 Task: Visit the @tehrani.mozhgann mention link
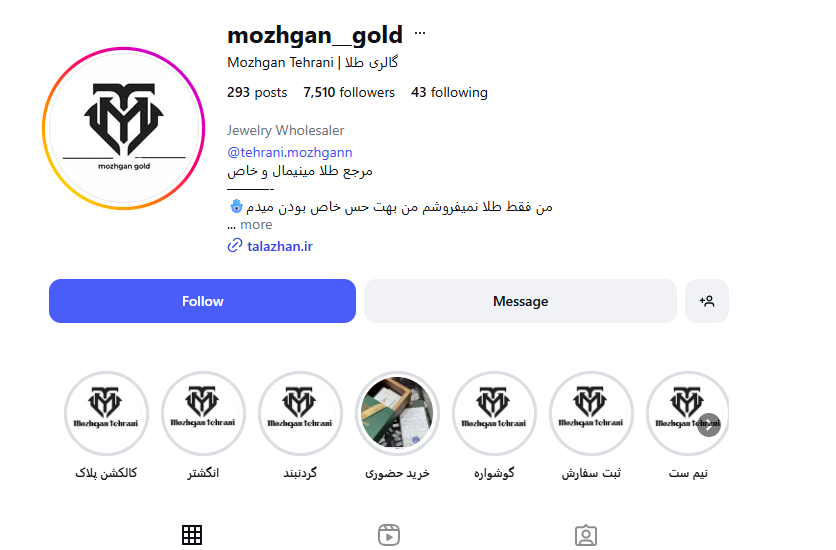coord(290,152)
